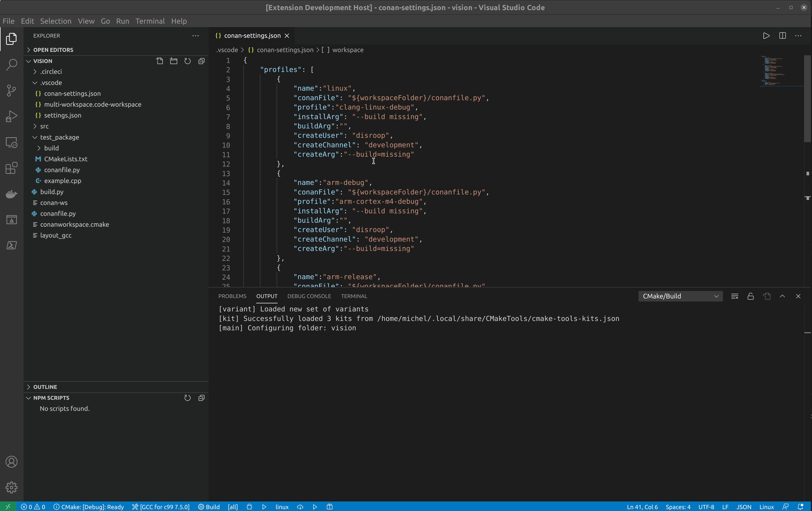Split the editor to the right
Image resolution: width=812 pixels, height=511 pixels.
coord(782,36)
